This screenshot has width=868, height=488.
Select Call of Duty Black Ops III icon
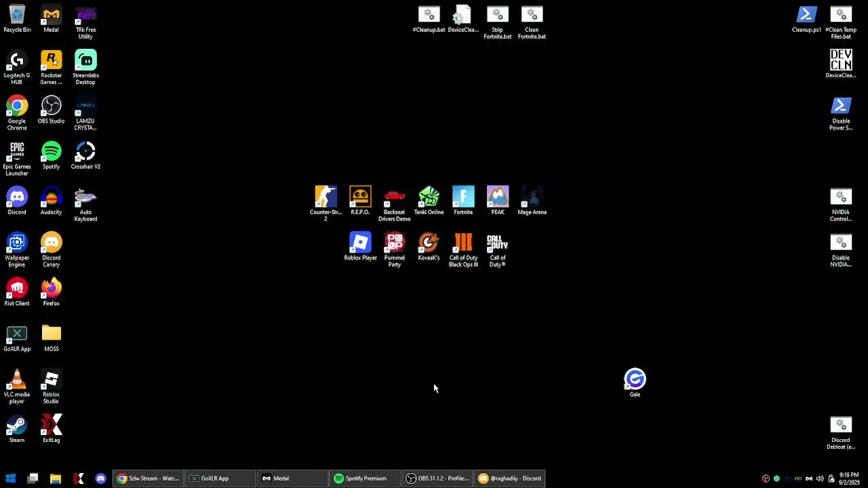click(463, 249)
